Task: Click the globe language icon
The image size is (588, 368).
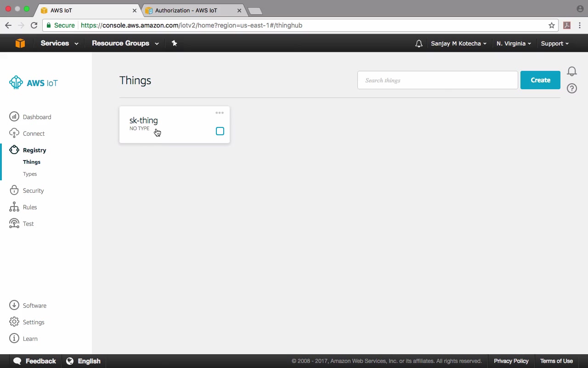Action: (70, 361)
